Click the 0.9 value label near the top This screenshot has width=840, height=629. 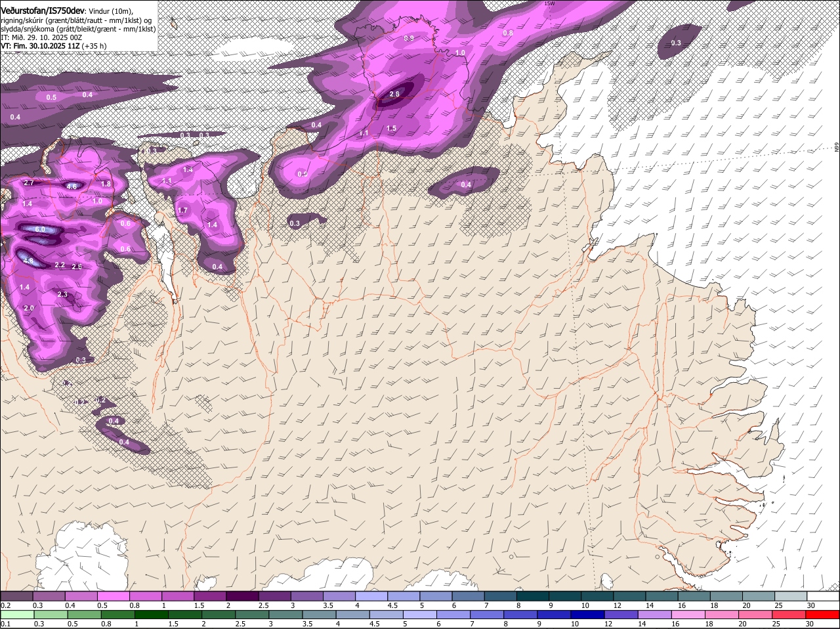409,39
